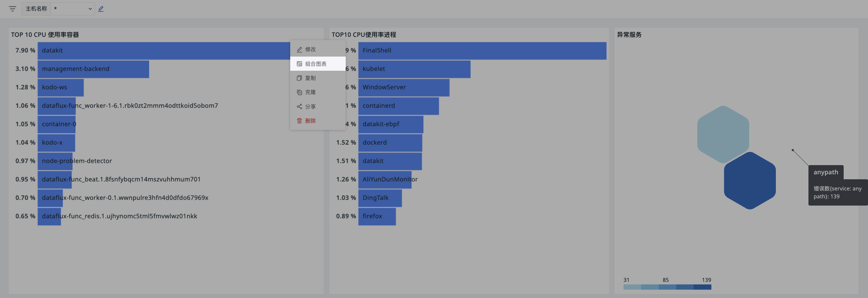Click the datakit bar in container chart

pos(164,51)
